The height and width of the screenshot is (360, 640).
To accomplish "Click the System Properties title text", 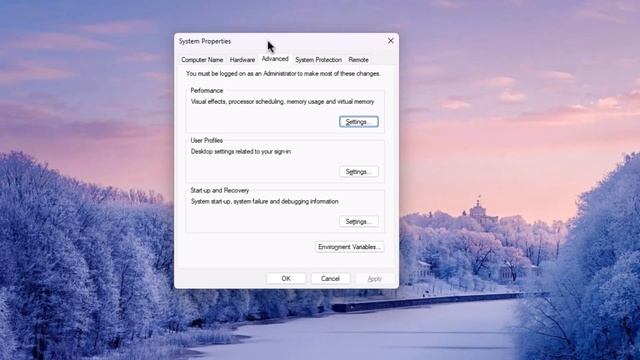I will [205, 41].
